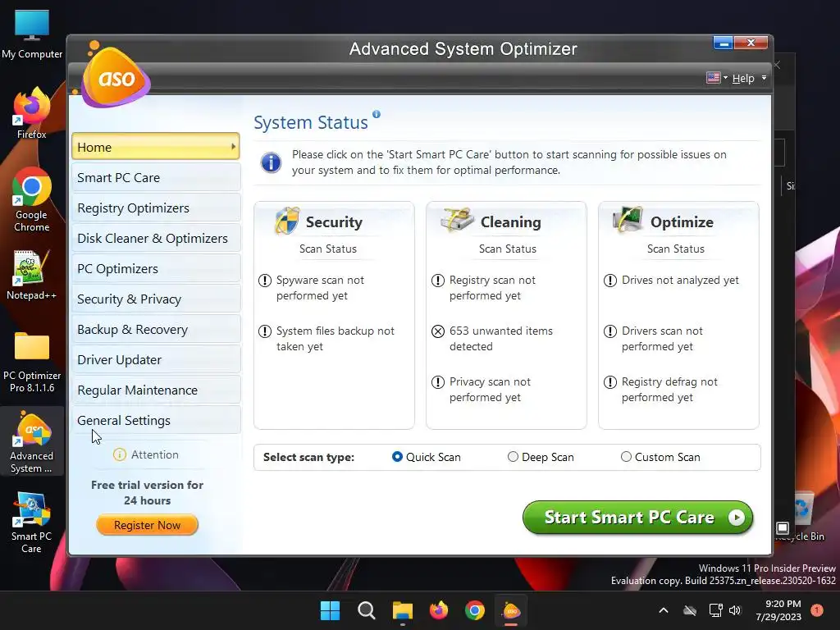The width and height of the screenshot is (840, 630).
Task: Click warning icon for Registry defrag status
Action: (x=610, y=382)
